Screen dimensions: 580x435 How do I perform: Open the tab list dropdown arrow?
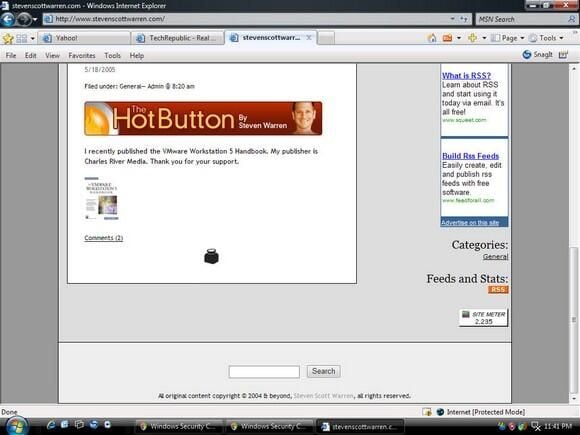point(33,38)
